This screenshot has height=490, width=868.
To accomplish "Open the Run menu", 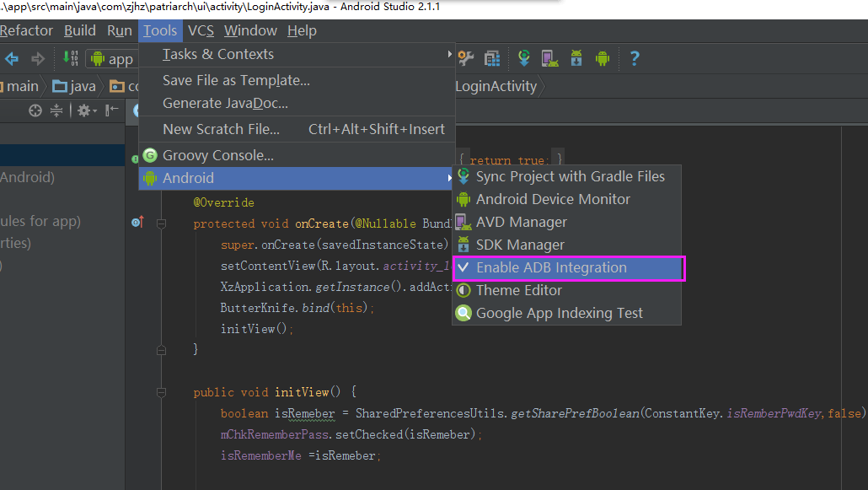I will pyautogui.click(x=120, y=30).
